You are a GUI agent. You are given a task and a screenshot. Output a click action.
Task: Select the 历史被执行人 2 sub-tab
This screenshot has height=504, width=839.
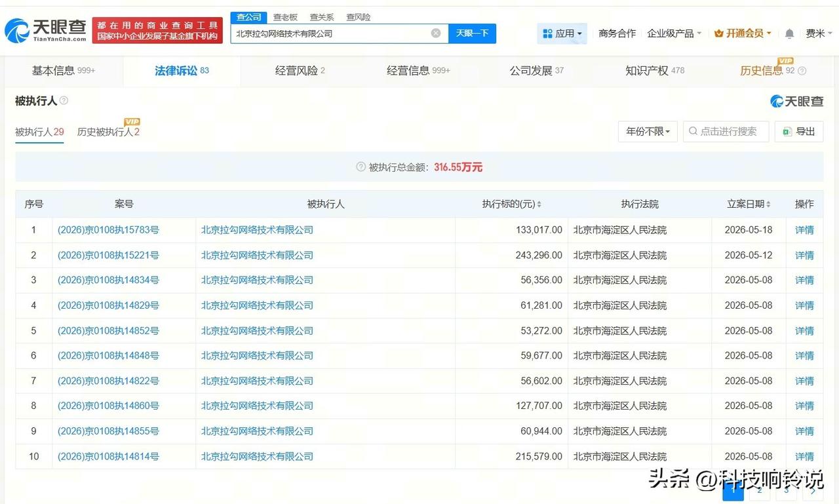[x=108, y=132]
